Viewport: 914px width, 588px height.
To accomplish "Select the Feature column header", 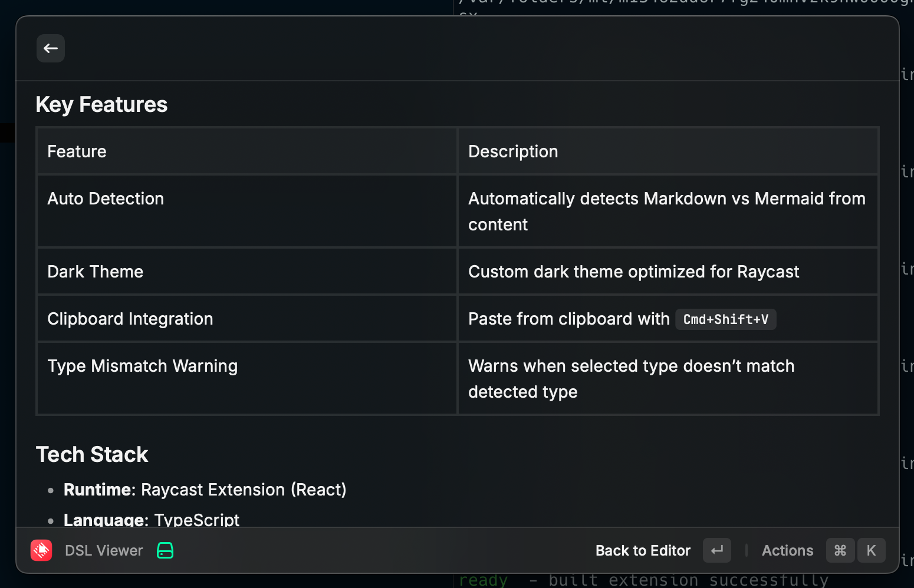I will coord(76,151).
